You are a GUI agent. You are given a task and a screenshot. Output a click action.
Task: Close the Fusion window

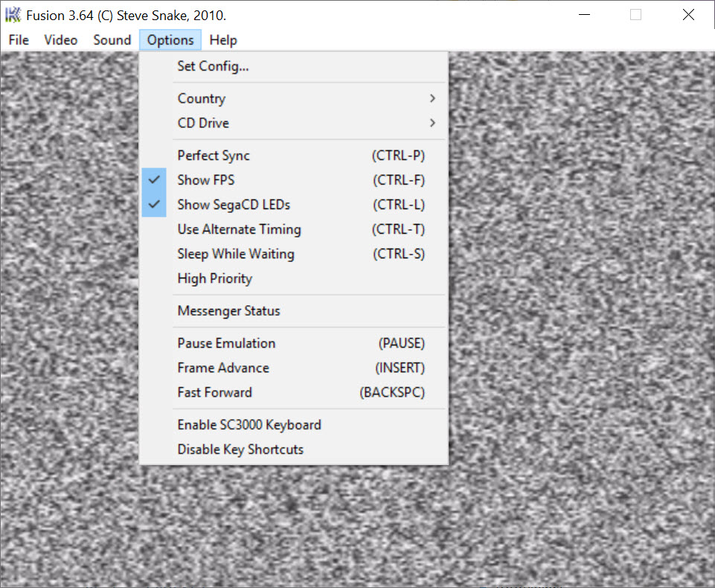[x=688, y=15]
